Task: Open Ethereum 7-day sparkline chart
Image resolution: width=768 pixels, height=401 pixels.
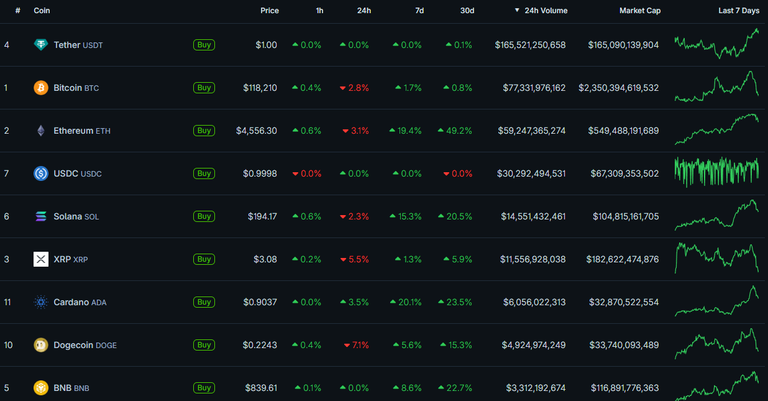Action: pos(717,129)
